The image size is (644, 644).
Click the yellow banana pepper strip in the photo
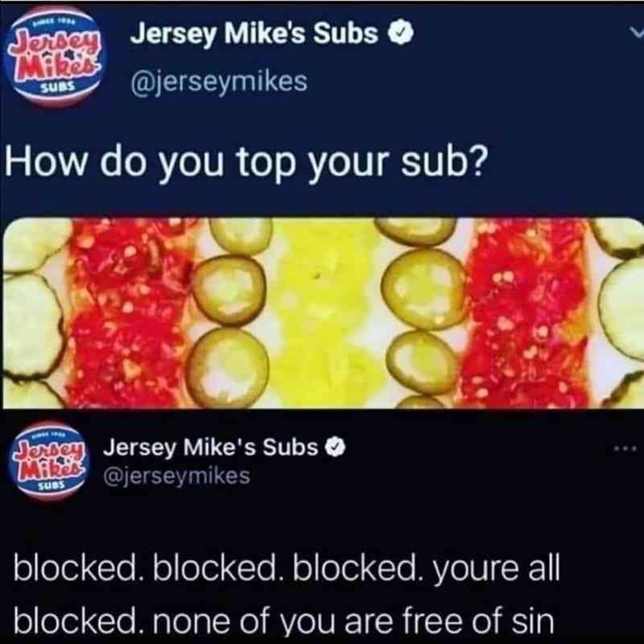click(x=327, y=313)
